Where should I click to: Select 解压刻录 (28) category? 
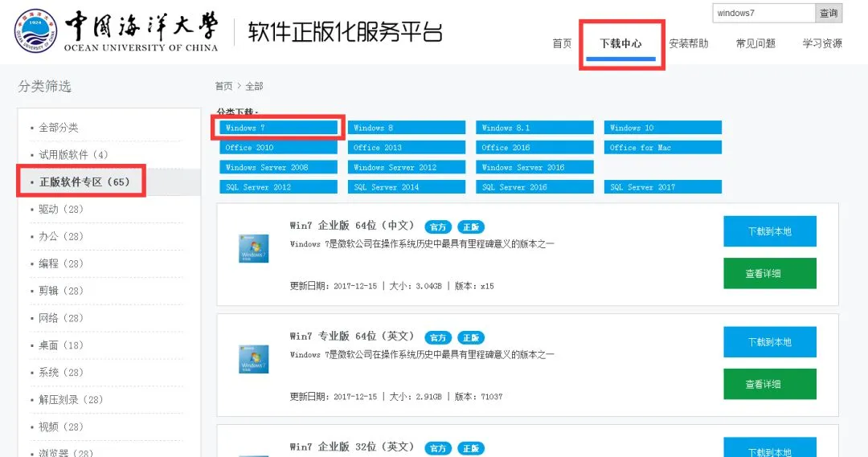pyautogui.click(x=71, y=399)
